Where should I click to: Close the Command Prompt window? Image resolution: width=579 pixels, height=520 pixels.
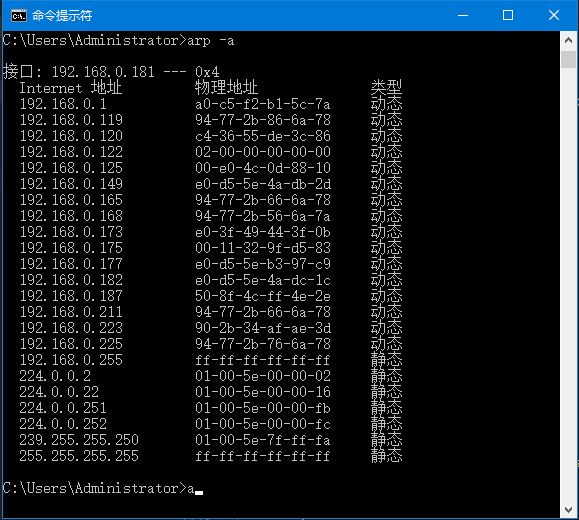tap(554, 16)
